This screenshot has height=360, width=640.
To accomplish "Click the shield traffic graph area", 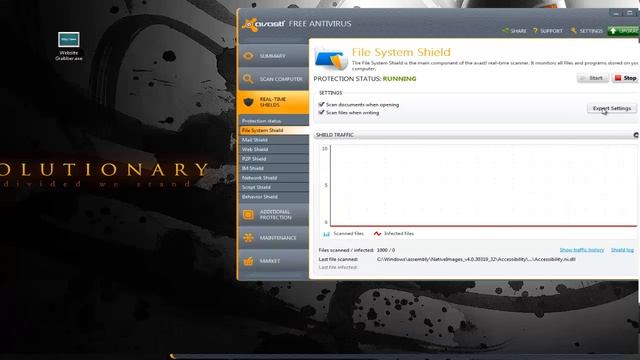I will (483, 185).
